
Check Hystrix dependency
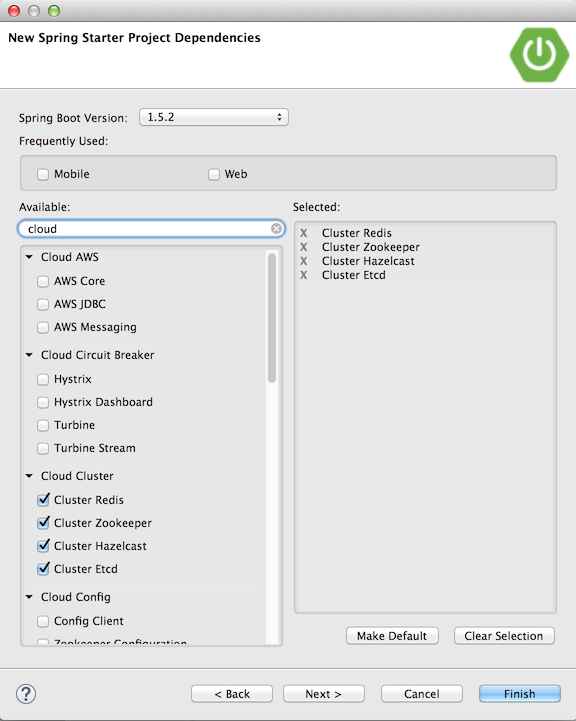click(43, 379)
